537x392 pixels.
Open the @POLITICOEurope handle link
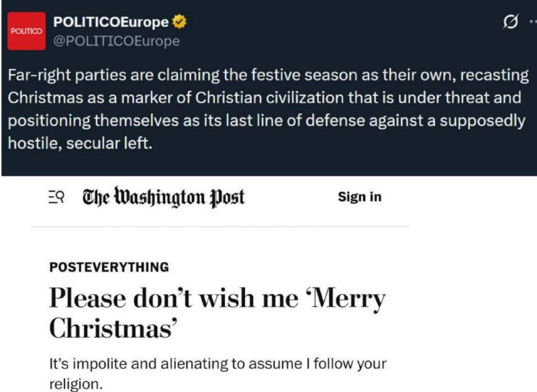point(116,41)
